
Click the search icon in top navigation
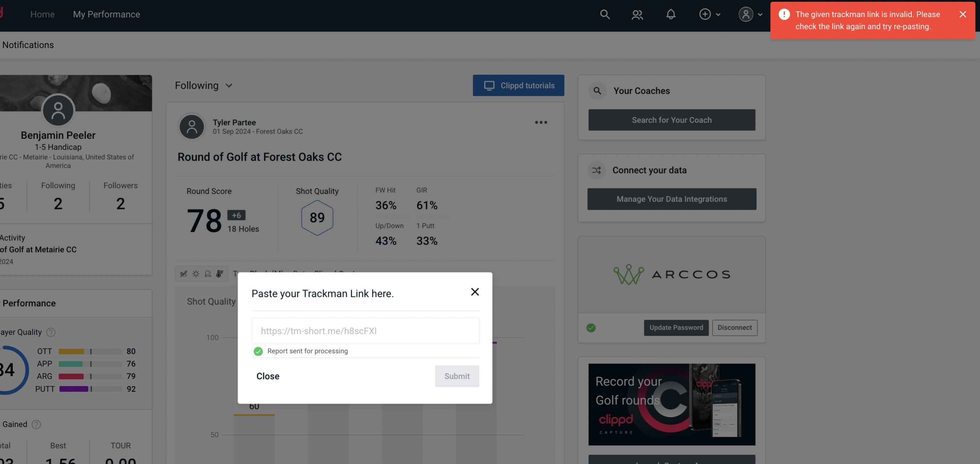click(x=604, y=14)
